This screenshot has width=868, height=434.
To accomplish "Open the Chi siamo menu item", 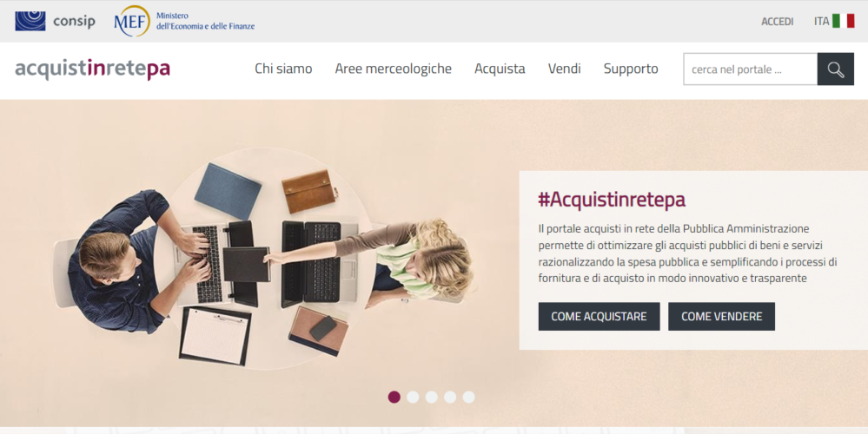I will [x=283, y=69].
